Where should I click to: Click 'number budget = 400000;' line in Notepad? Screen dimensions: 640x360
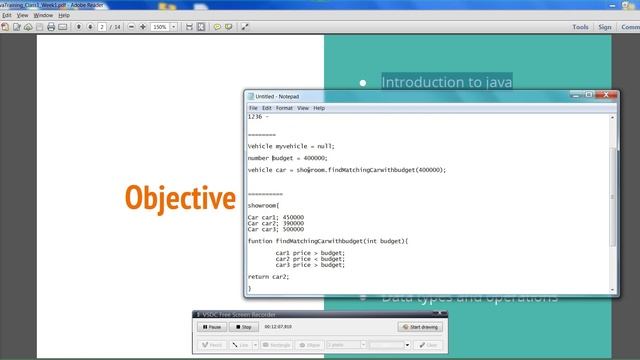[x=287, y=158]
